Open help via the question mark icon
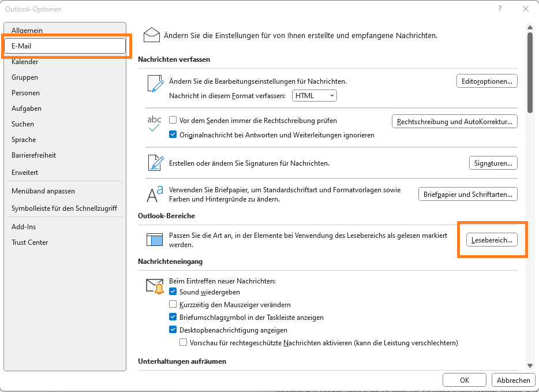The height and width of the screenshot is (392, 539). (x=500, y=9)
